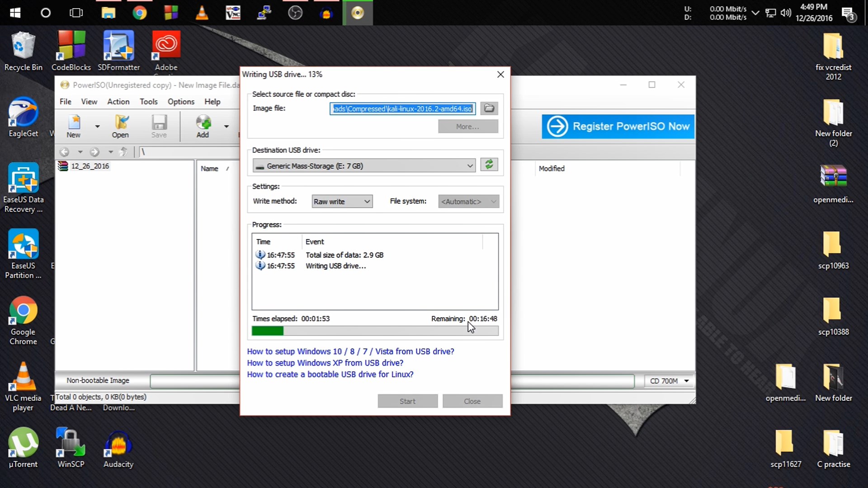The width and height of the screenshot is (868, 488).
Task: Click the More button for image options
Action: point(467,127)
